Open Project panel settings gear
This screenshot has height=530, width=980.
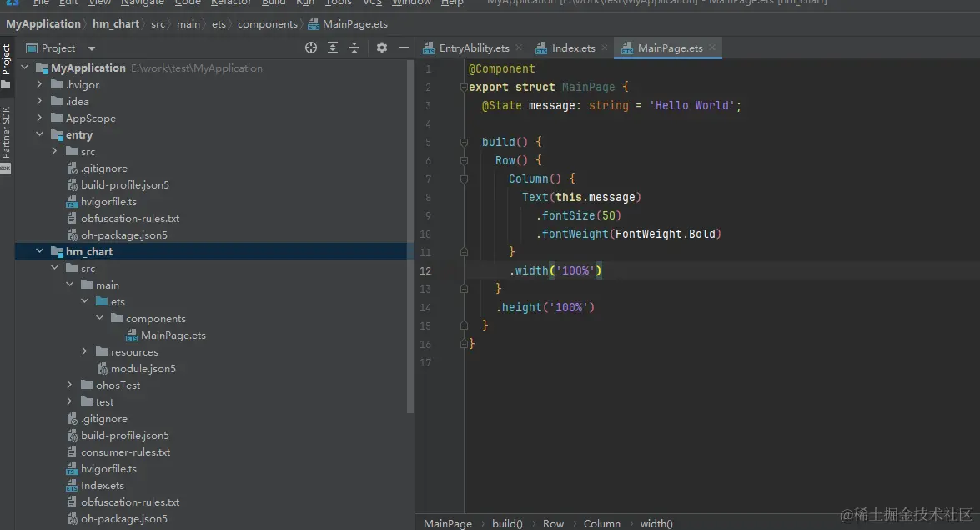[382, 48]
